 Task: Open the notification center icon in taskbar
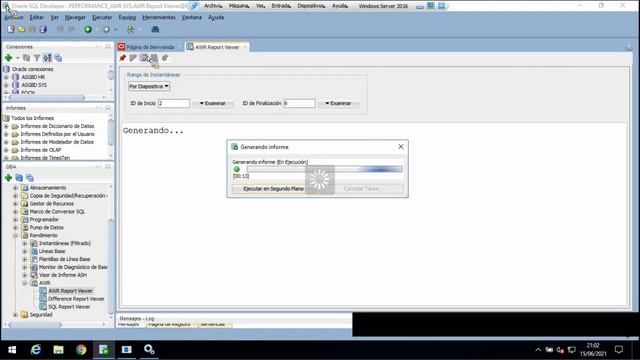[619, 350]
